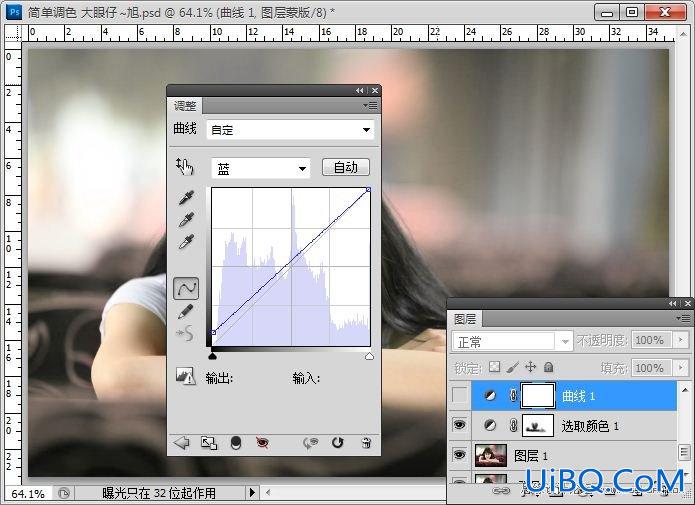Select the 选取颜色 1 layer mask thumbnail

[538, 426]
